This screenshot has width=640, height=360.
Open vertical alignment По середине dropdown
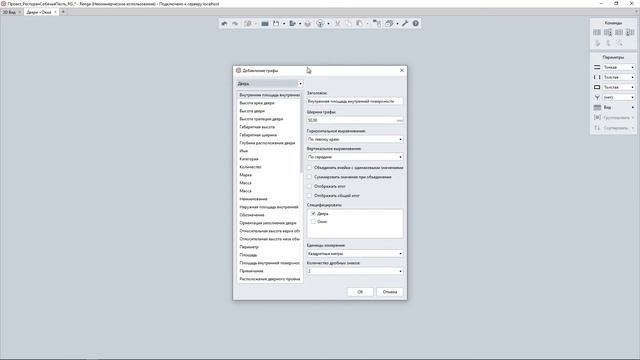coord(355,157)
